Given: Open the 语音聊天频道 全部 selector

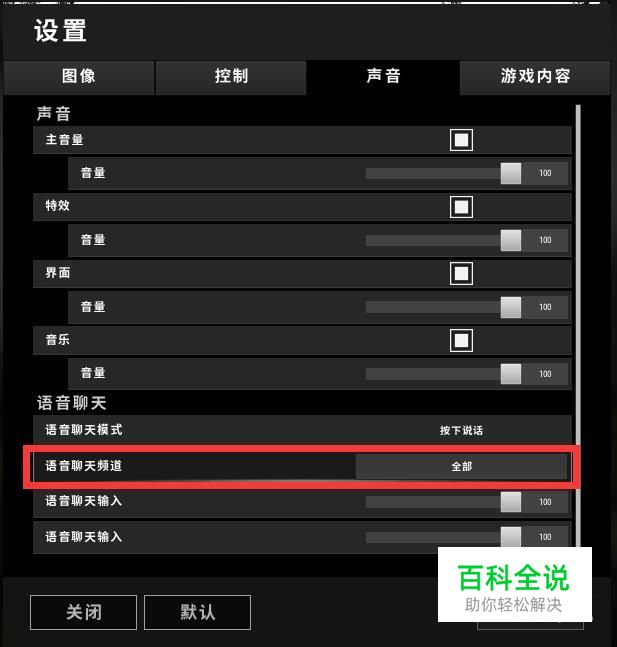Looking at the screenshot, I should pyautogui.click(x=461, y=467).
